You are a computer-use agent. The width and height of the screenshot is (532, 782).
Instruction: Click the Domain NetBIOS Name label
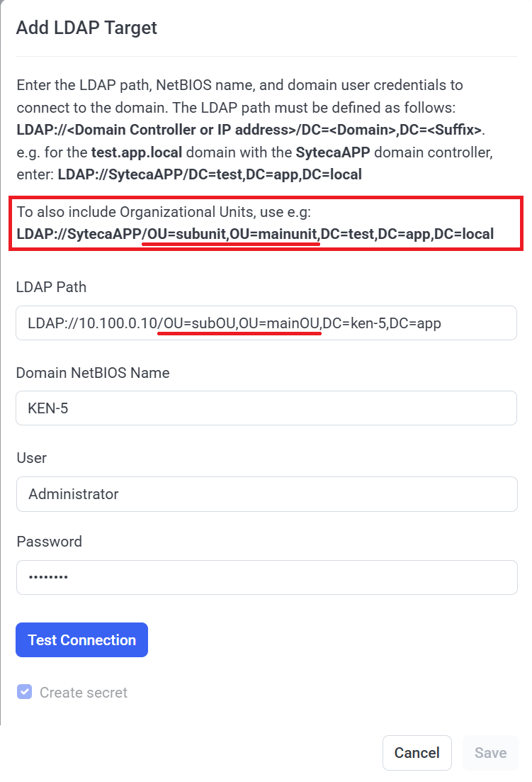(93, 372)
